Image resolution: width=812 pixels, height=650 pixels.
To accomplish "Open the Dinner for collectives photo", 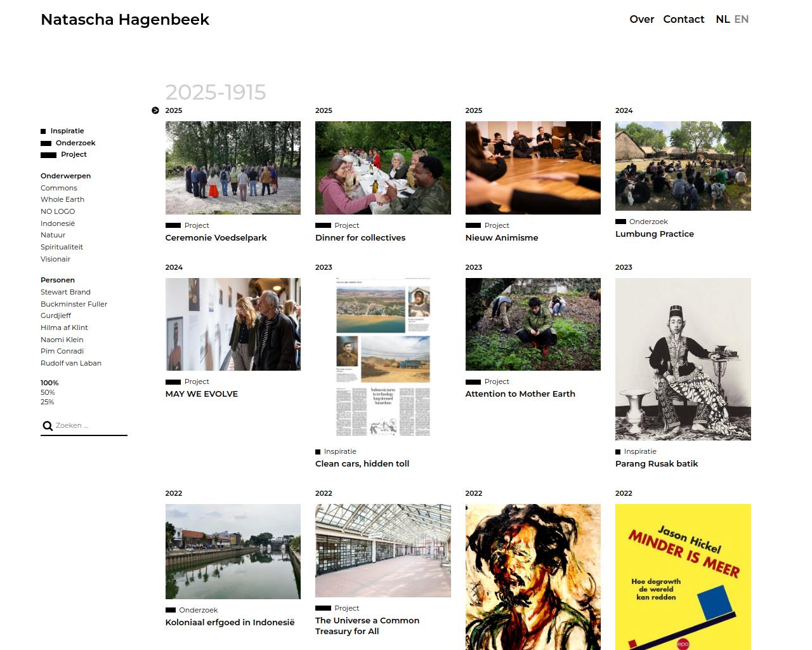I will 383,168.
